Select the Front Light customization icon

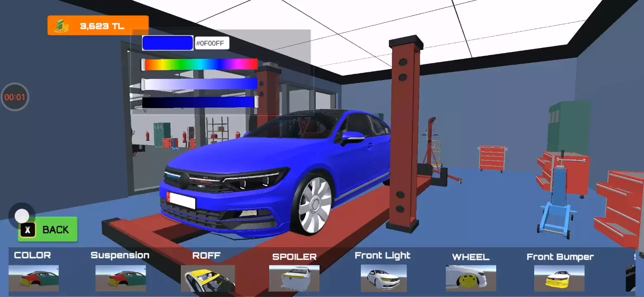pos(384,278)
